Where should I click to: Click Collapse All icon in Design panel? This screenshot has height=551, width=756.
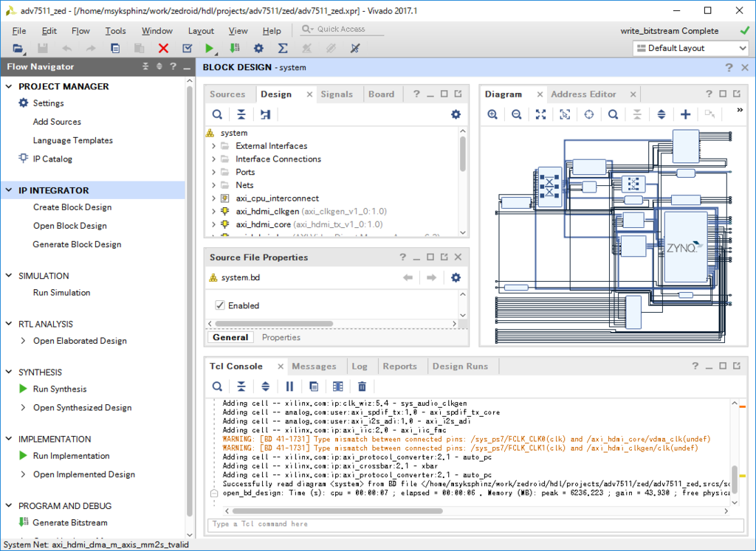(241, 114)
